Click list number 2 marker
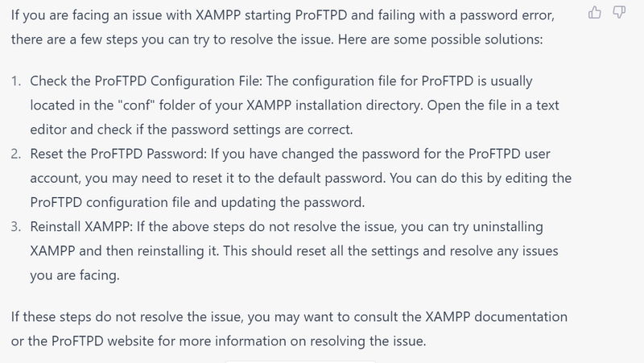The width and height of the screenshot is (644, 363). coord(16,154)
